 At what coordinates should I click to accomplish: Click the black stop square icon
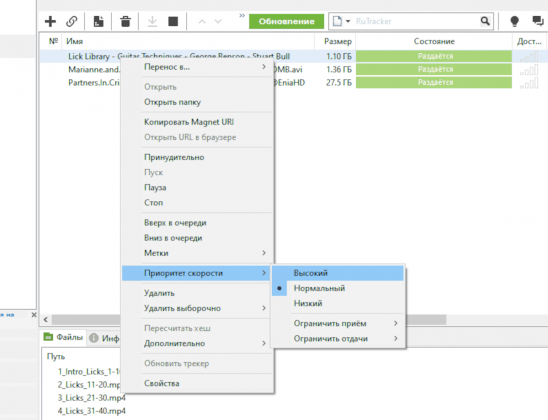[173, 21]
